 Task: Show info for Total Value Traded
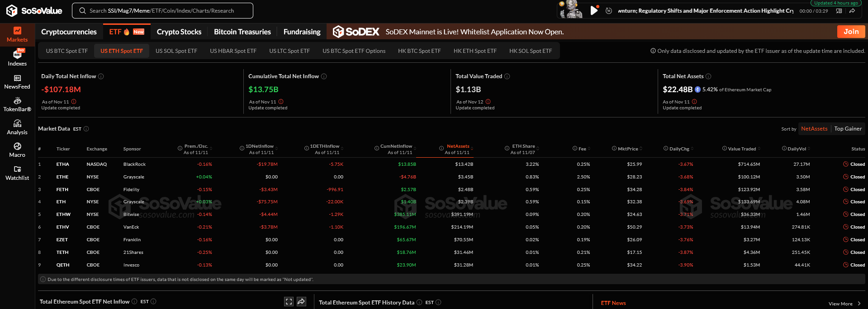507,76
